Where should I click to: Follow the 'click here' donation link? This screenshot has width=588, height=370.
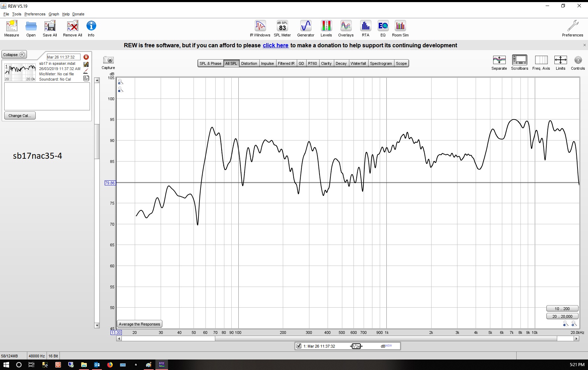tap(275, 45)
